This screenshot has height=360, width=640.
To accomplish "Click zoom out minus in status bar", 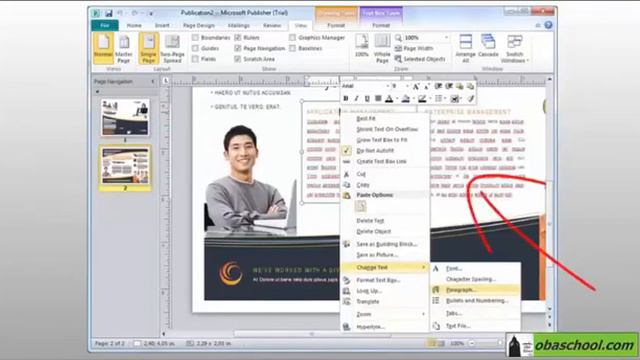I will [472, 344].
